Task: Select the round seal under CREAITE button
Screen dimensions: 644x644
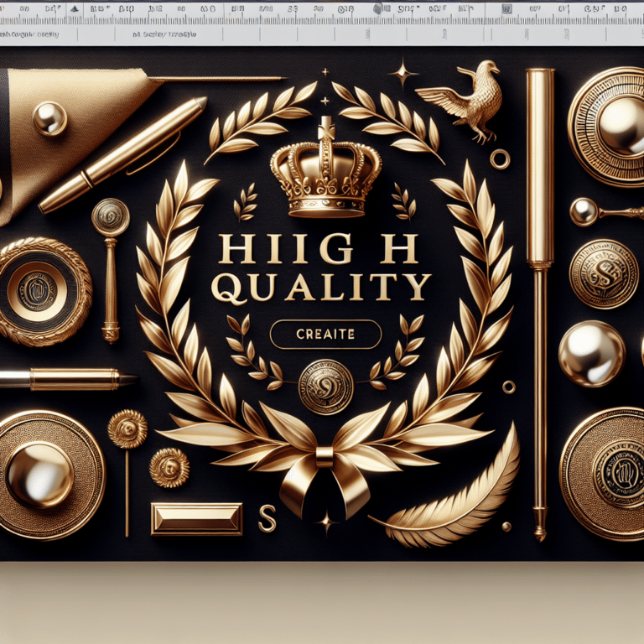Action: click(x=326, y=387)
